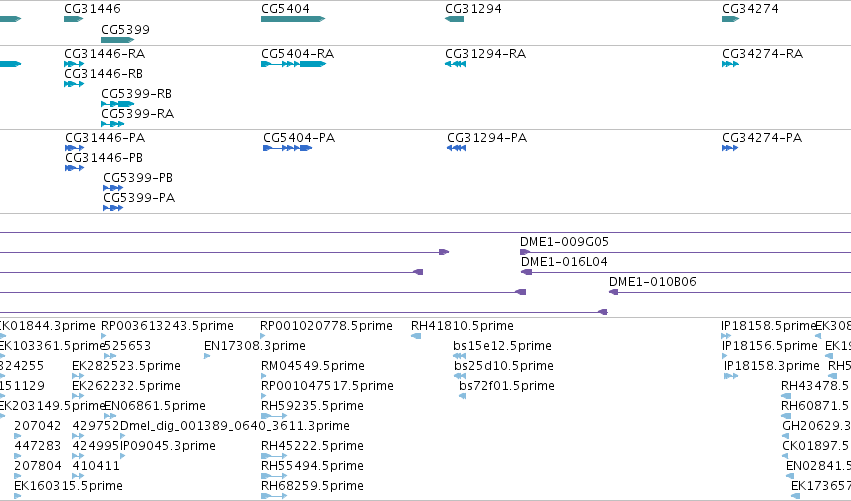
Task: Click the CG31294 gene arrow glyph
Action: (x=454, y=19)
